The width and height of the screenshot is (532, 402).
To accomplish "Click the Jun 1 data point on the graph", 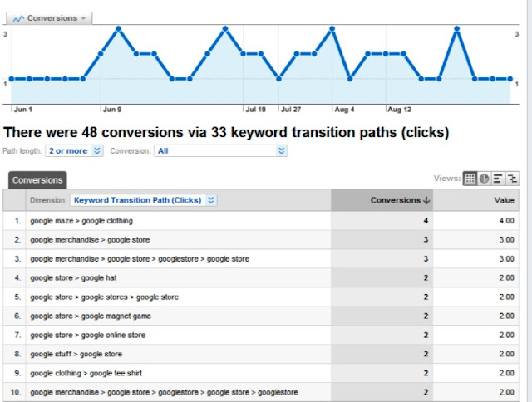I will [12, 79].
